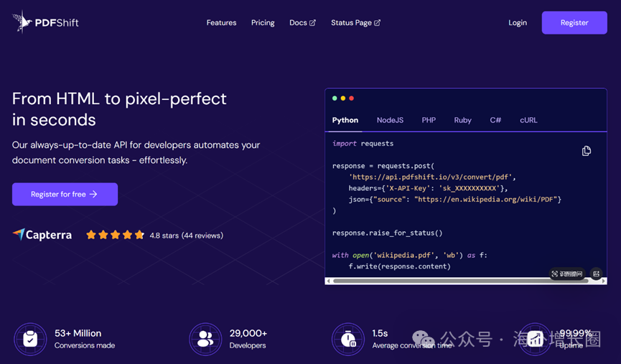Click the first orange rating star

[91, 235]
